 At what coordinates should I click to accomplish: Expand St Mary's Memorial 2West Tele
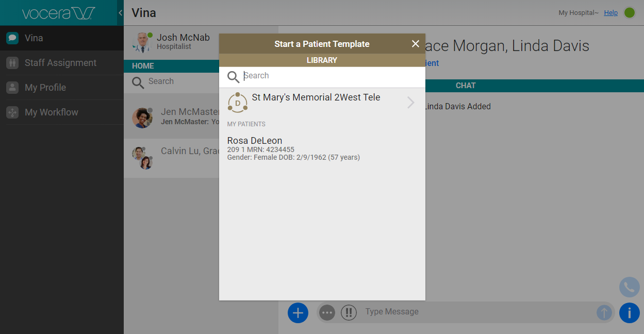point(410,103)
